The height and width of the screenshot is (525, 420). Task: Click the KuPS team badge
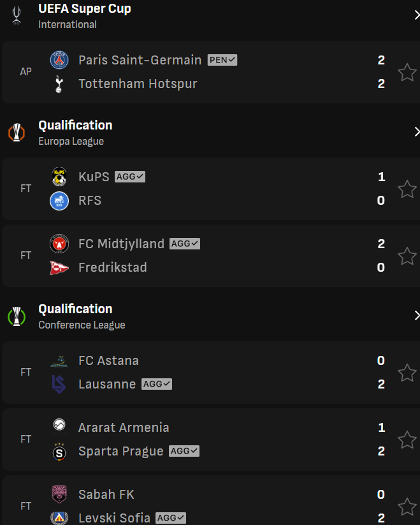(x=59, y=177)
